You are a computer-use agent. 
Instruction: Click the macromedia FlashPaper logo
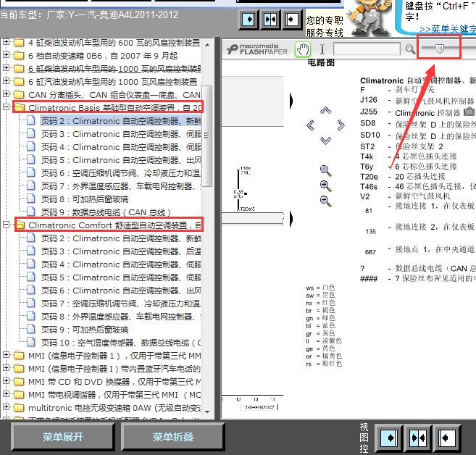coord(257,49)
